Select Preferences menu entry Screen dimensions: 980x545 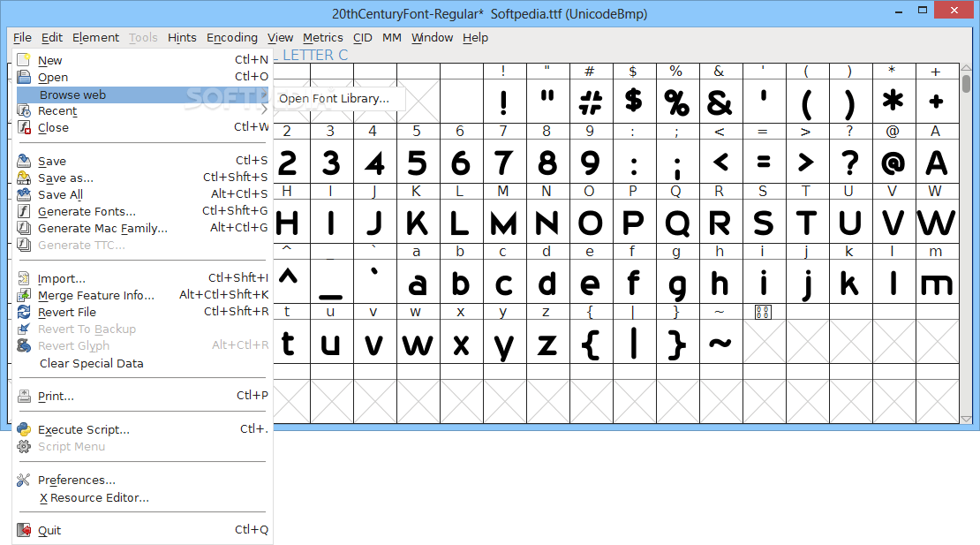point(142,480)
